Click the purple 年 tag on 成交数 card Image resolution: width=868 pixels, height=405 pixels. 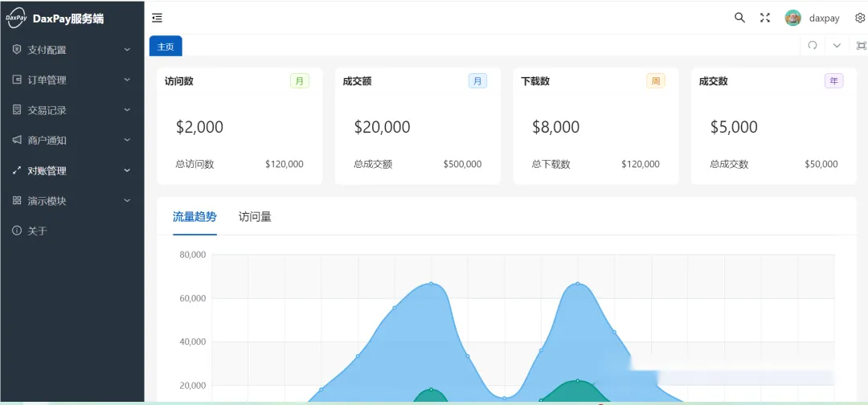pyautogui.click(x=833, y=81)
